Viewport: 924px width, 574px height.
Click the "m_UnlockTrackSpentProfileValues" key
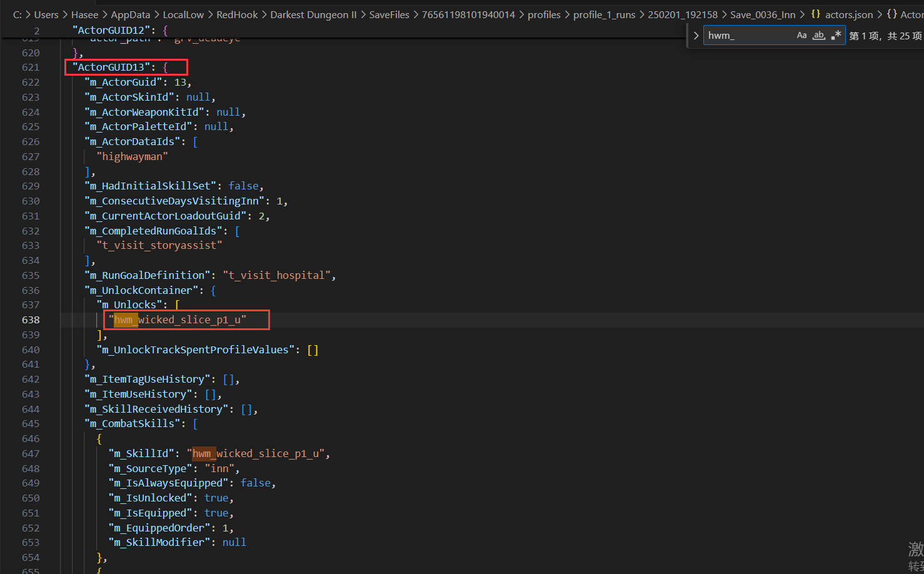coord(196,350)
